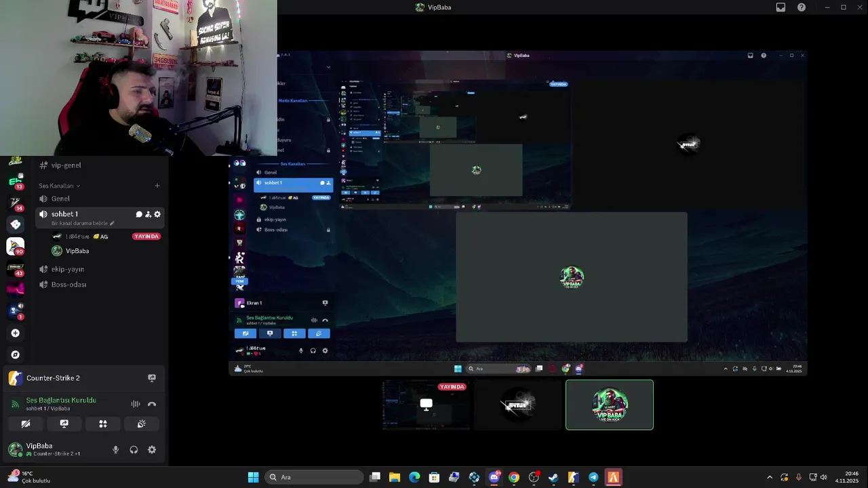Toggle noise suppression waveform icon

click(136, 404)
